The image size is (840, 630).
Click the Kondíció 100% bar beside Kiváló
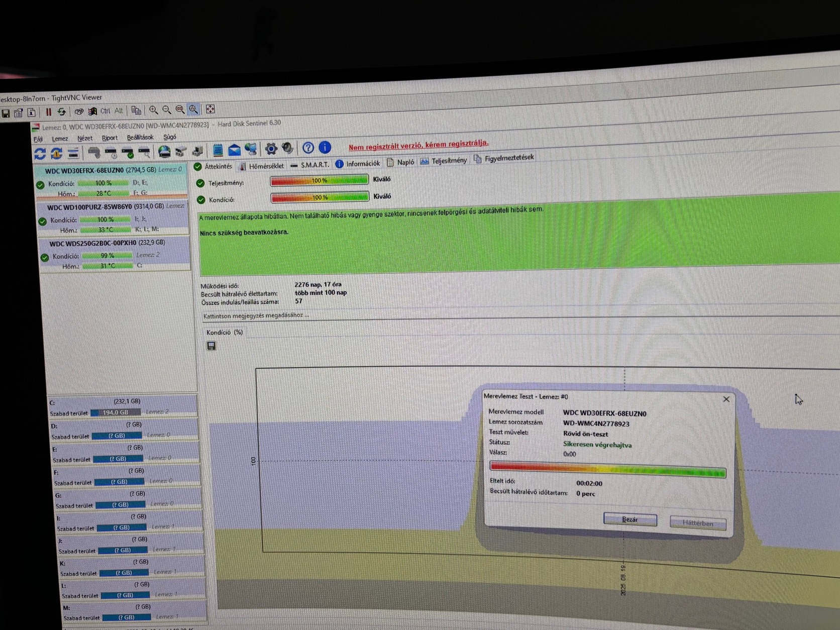pos(320,197)
